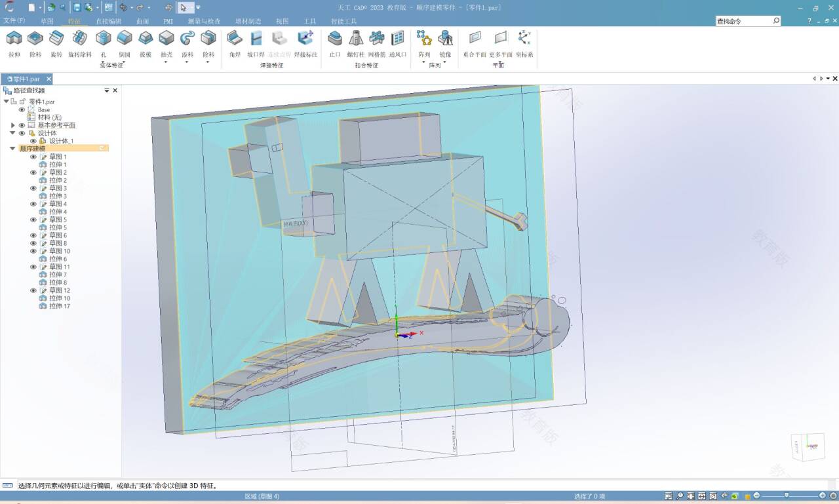Switch to the 草图 ribbon tab
The width and height of the screenshot is (839, 504).
pyautogui.click(x=47, y=21)
